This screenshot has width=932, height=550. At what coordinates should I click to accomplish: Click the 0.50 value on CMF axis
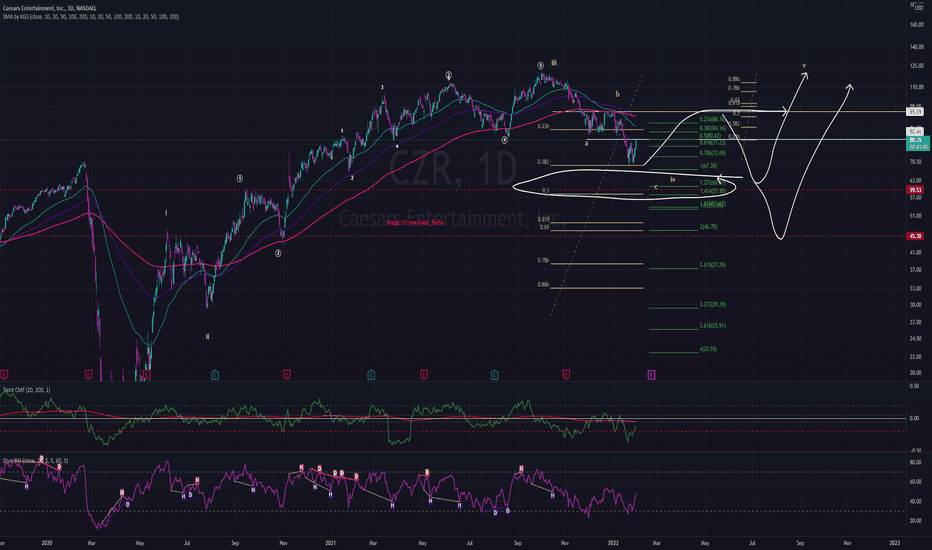click(x=914, y=386)
